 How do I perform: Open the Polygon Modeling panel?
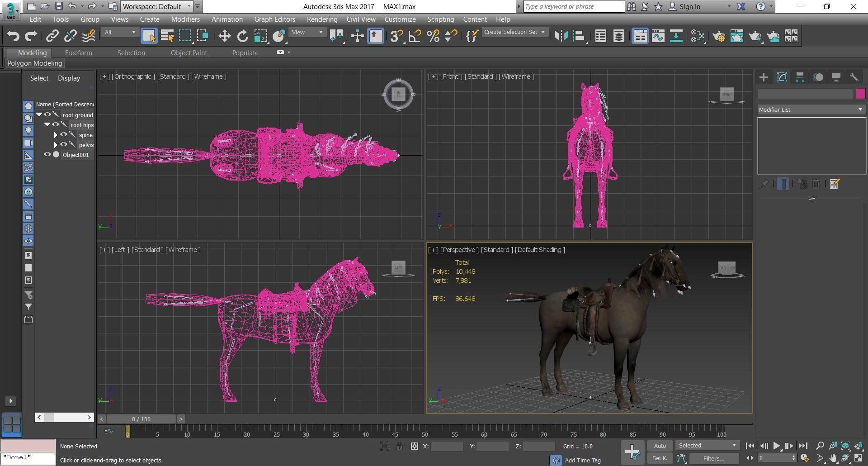click(35, 63)
